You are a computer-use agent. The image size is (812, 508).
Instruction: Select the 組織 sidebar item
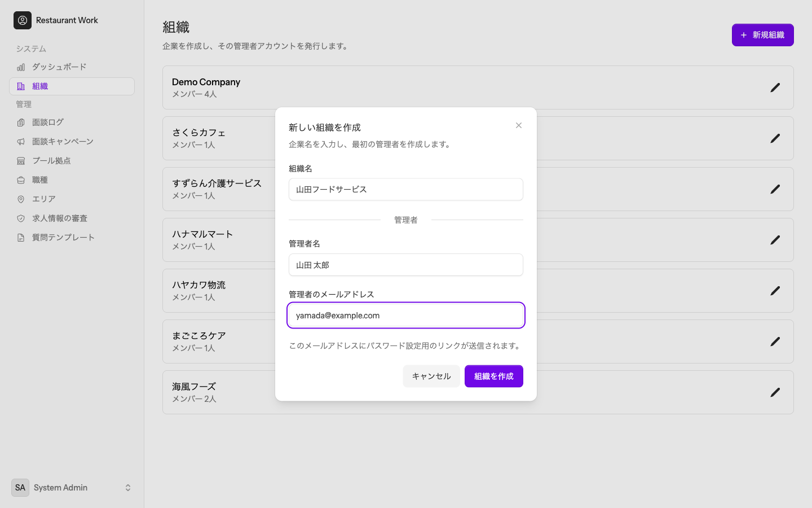coord(72,86)
